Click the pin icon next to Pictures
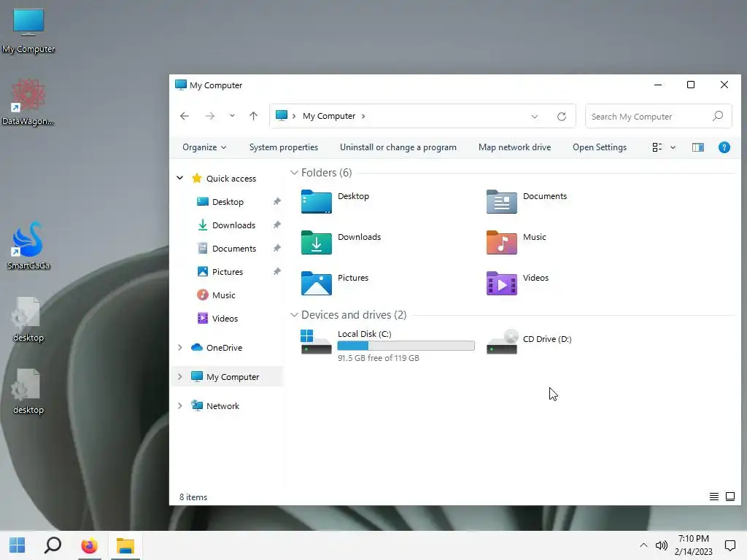 coord(276,271)
